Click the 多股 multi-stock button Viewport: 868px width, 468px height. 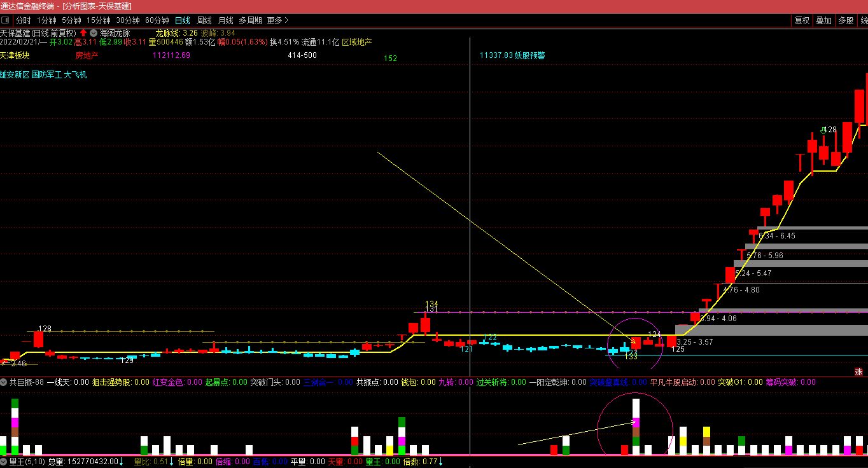point(846,20)
